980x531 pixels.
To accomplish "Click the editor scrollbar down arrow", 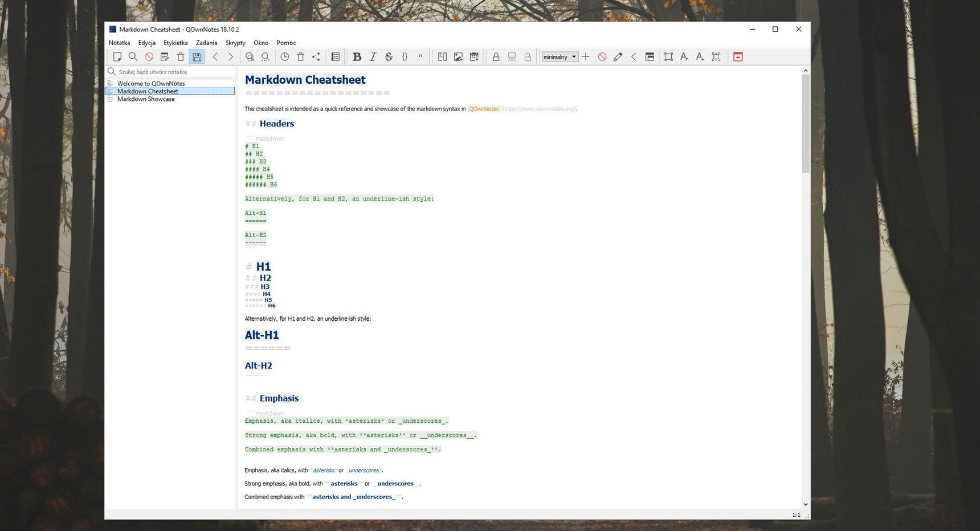I will [806, 504].
